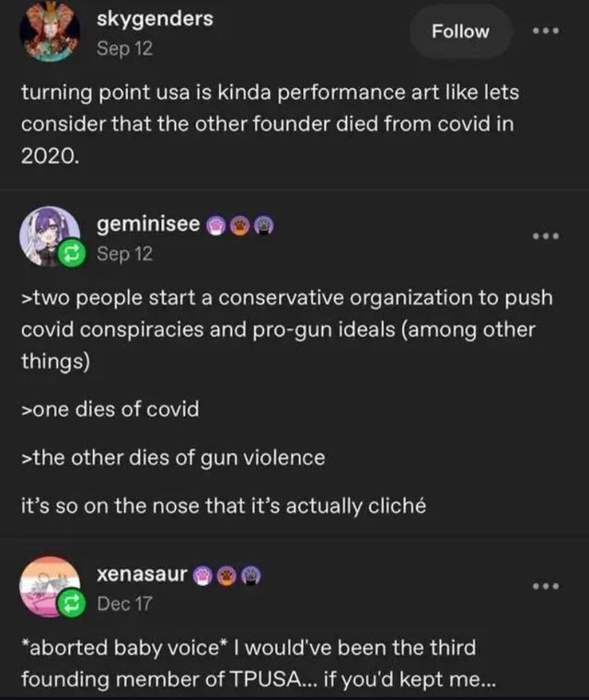Viewport: 589px width, 700px height.
Task: Click black paw badge next to xenasaur
Action: tap(250, 575)
